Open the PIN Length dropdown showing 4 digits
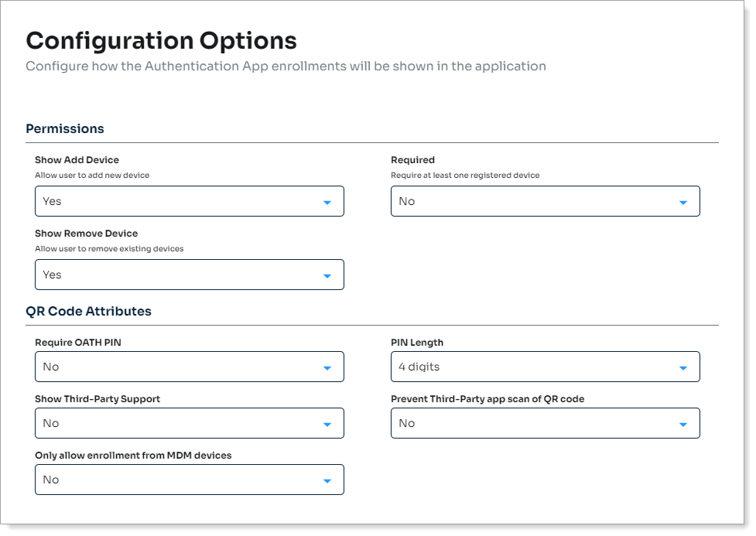 546,367
